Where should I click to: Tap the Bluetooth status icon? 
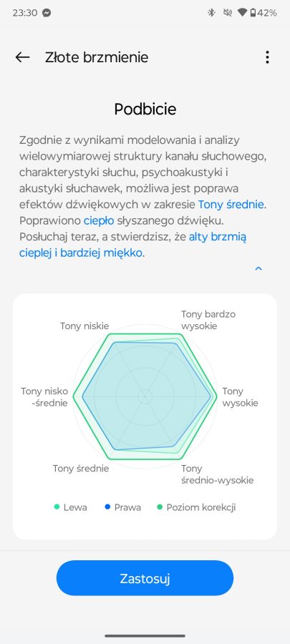pyautogui.click(x=211, y=13)
